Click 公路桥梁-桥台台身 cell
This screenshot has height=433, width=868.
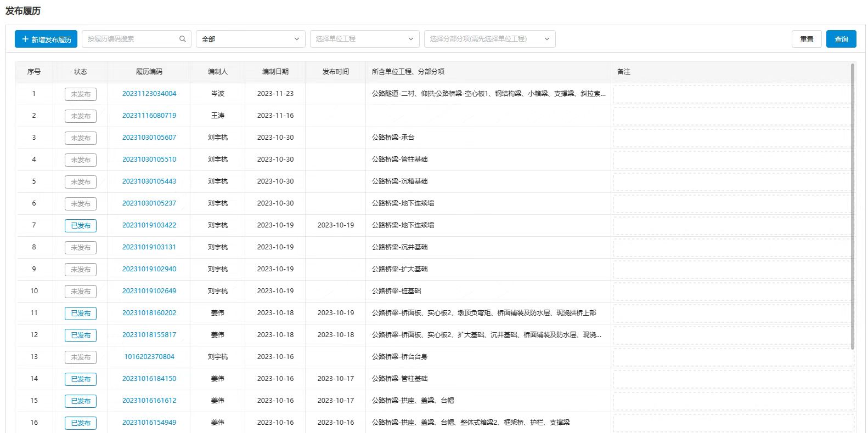pos(399,357)
